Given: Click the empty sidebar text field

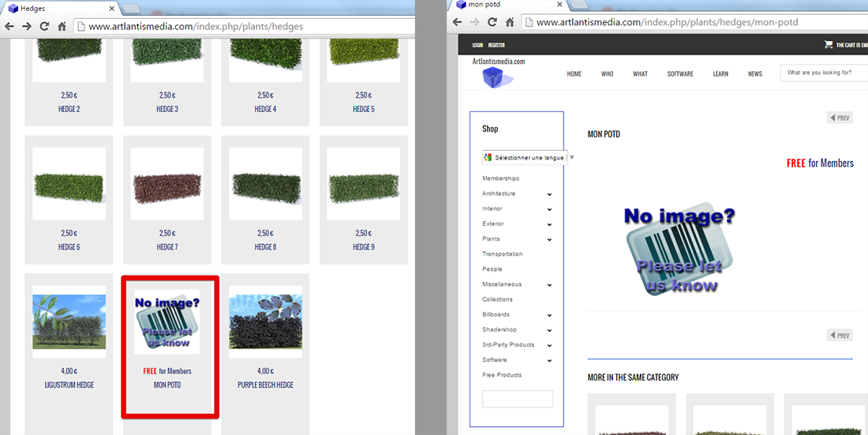Looking at the screenshot, I should 518,399.
